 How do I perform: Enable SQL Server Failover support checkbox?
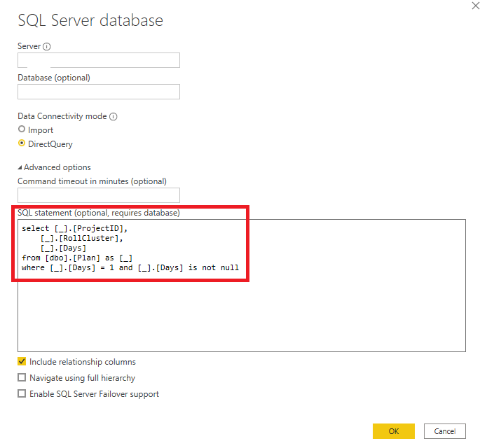pyautogui.click(x=22, y=393)
